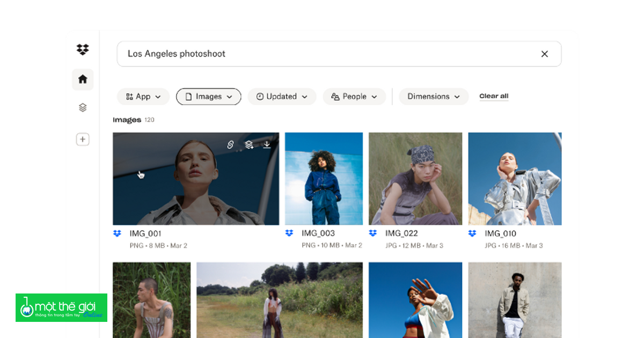The width and height of the screenshot is (644, 338).
Task: Click the IMG_010 file name
Action: click(500, 233)
